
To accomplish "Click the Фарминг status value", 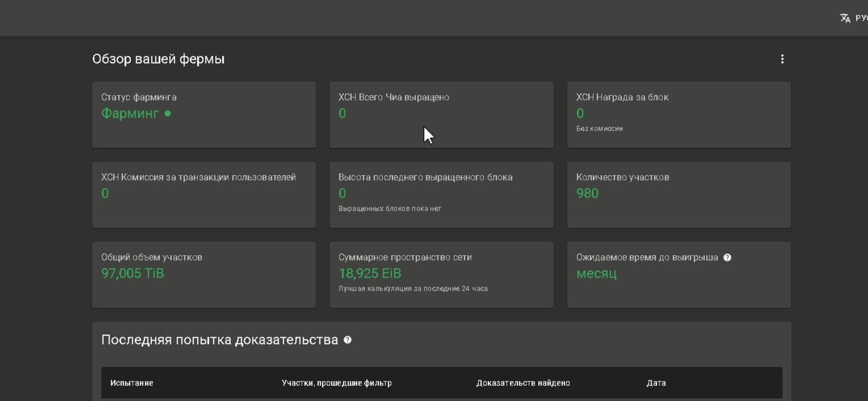I will pyautogui.click(x=130, y=113).
